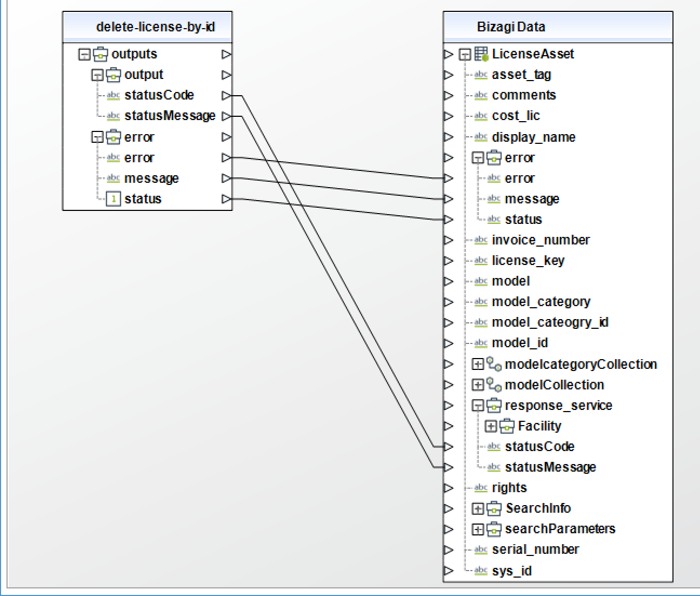Click the modelCollection collection icon
The height and width of the screenshot is (596, 700).
pyautogui.click(x=494, y=385)
